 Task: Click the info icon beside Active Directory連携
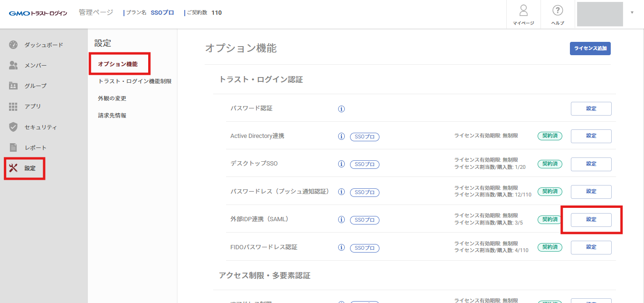341,137
